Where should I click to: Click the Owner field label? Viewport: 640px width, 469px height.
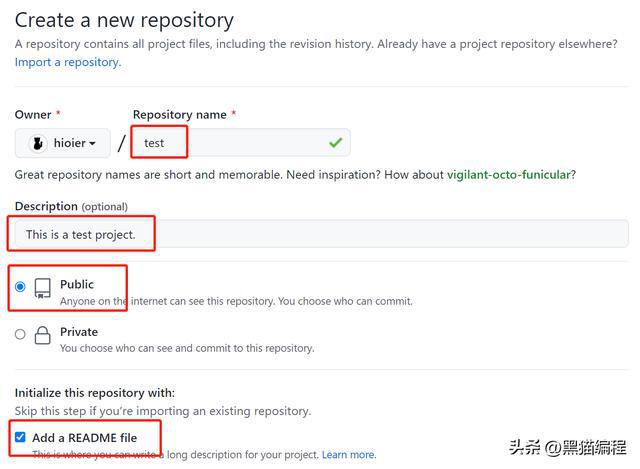pos(33,115)
